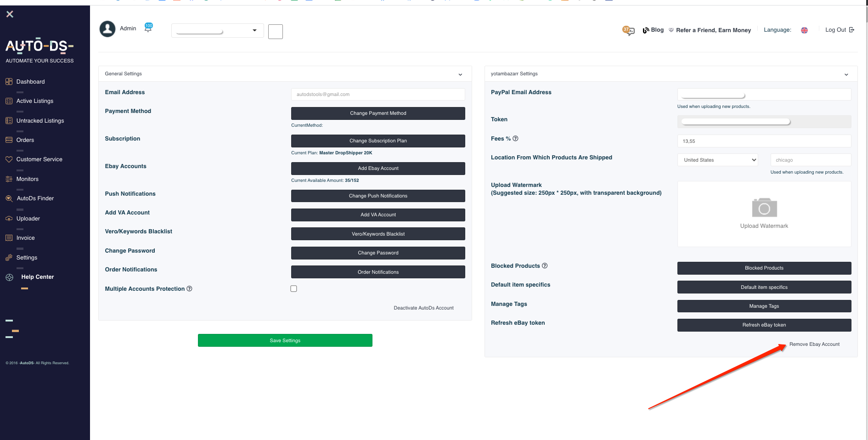Click the Help Center lifebuoy icon
The width and height of the screenshot is (868, 440).
9,277
